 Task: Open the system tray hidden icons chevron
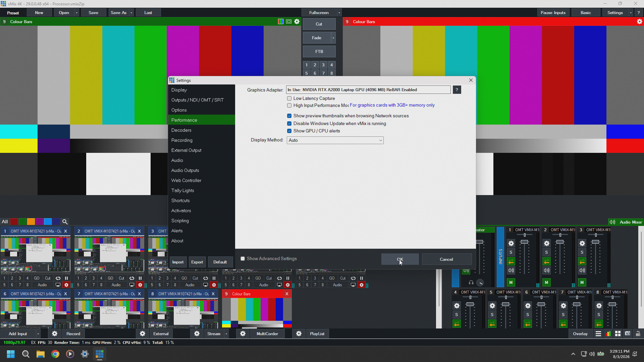tap(573, 354)
